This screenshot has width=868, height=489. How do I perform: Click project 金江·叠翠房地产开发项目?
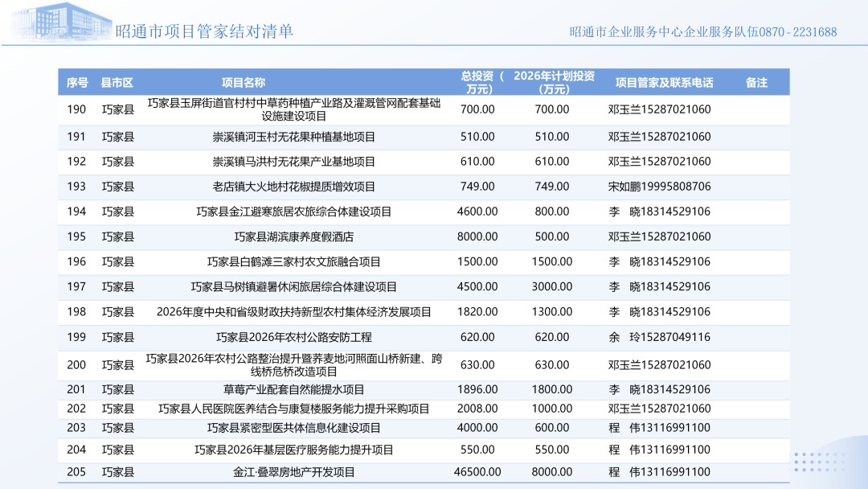(294, 472)
